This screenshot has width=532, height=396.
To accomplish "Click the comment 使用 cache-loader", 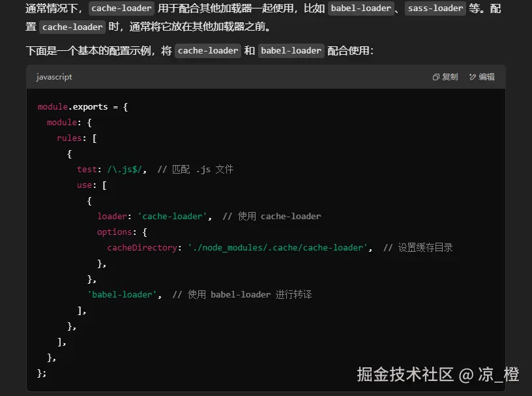I will [272, 217].
